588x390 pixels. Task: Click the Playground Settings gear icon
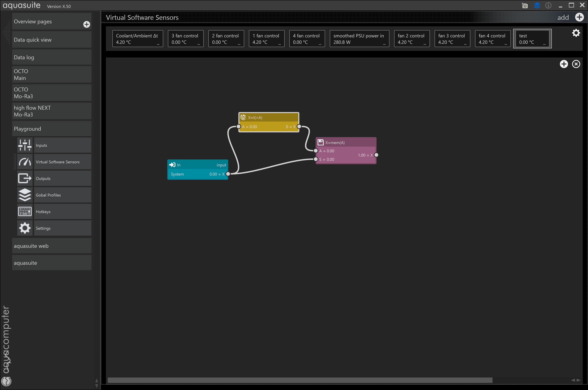(25, 228)
